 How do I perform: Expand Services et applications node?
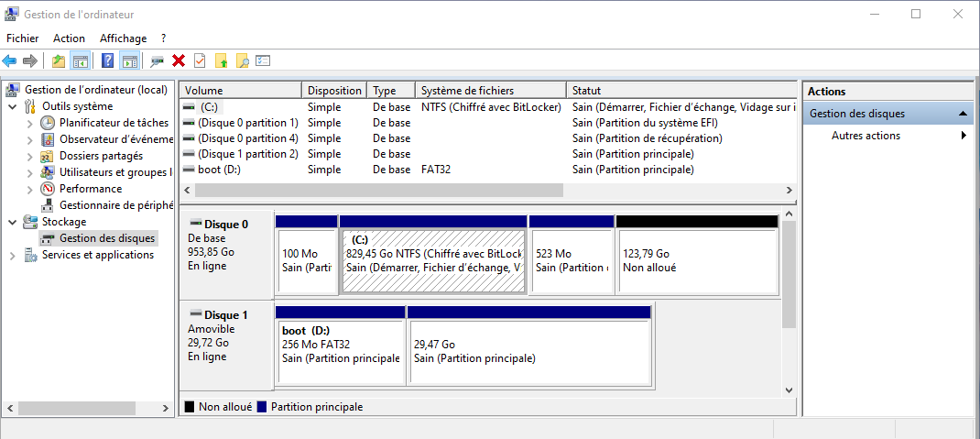(x=13, y=255)
